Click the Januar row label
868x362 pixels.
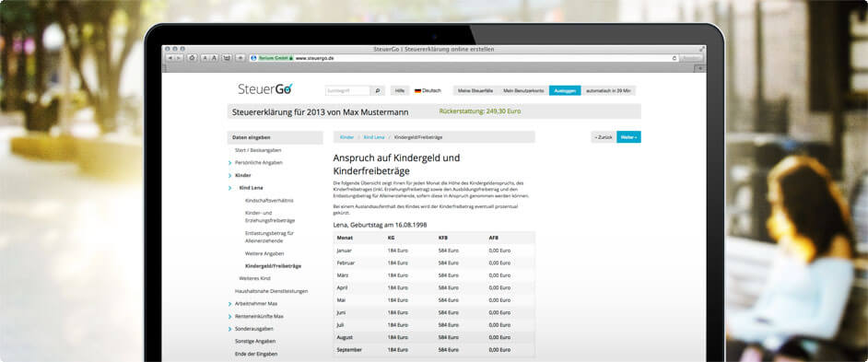[346, 251]
